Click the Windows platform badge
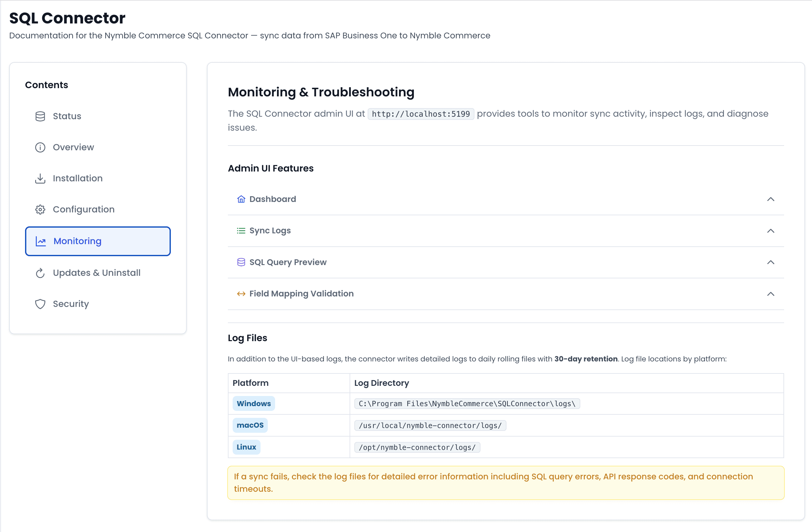The height and width of the screenshot is (532, 812). pyautogui.click(x=254, y=404)
